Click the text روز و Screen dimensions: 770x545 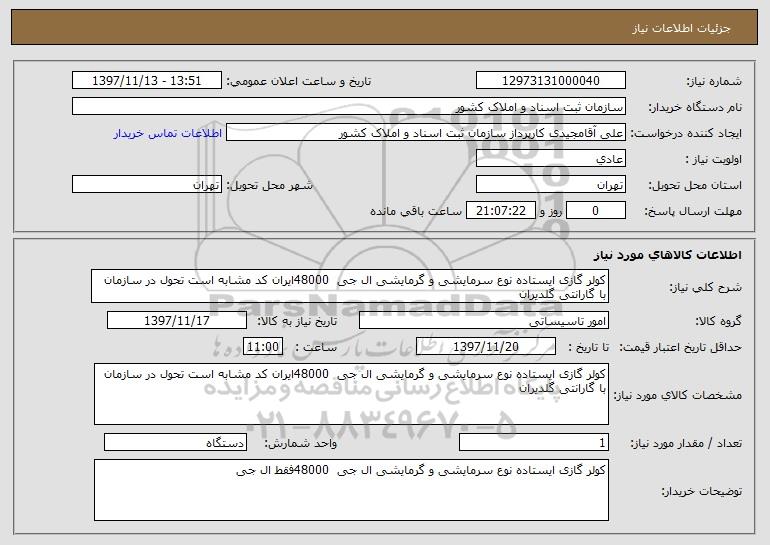point(550,211)
